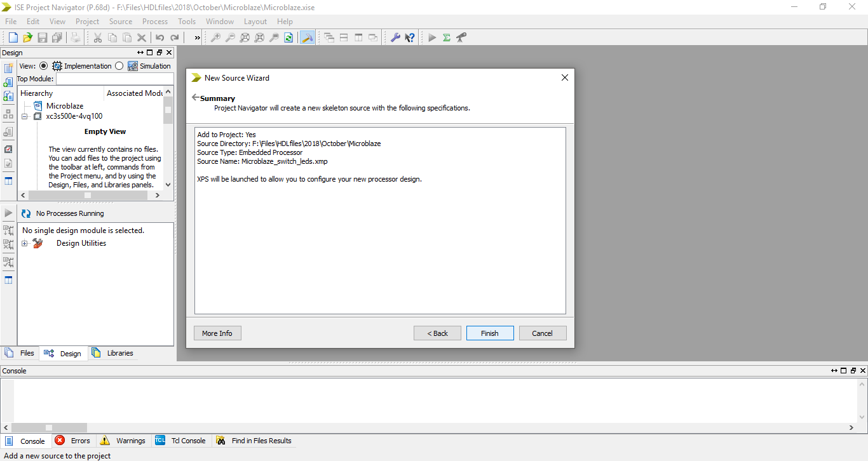Click Finish in New Source Wizard
The height and width of the screenshot is (461, 868).
tap(490, 333)
